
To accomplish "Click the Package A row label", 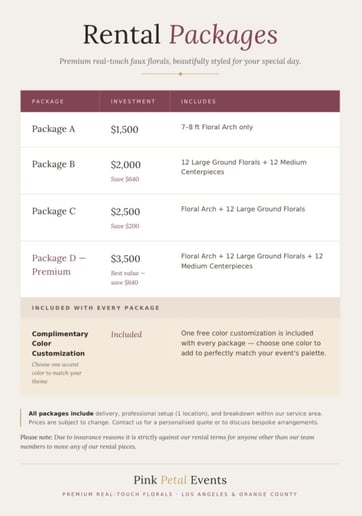I will 53,129.
